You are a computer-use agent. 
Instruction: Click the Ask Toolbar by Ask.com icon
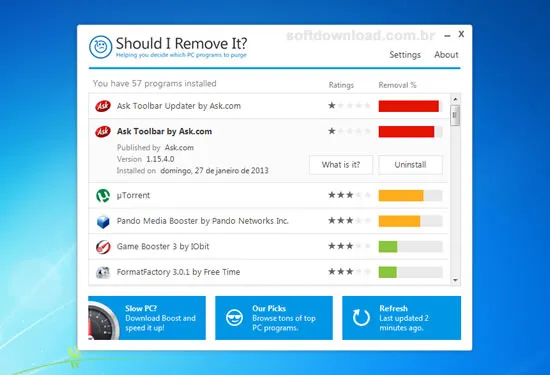point(103,132)
